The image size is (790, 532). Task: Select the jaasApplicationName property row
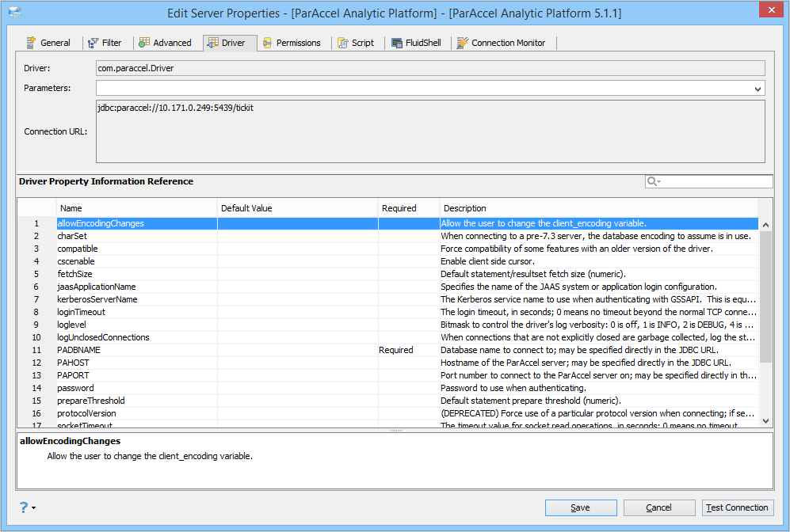(x=388, y=287)
